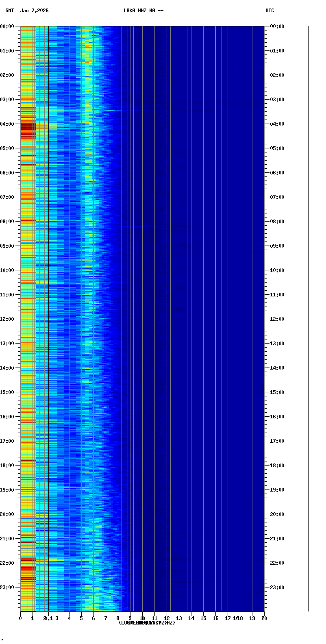Select the 22:00 mark on left time axis

coord(7,563)
